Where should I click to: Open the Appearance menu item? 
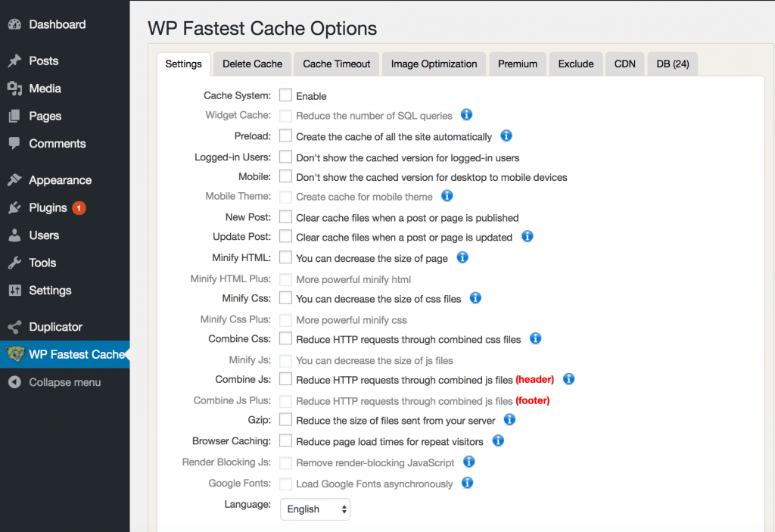60,180
